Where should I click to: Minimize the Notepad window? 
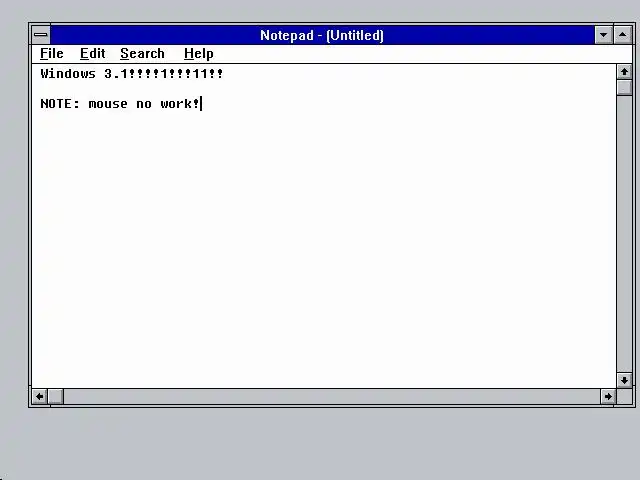(x=603, y=35)
